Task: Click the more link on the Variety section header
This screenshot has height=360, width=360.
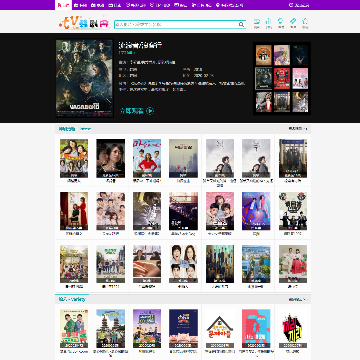Action: click(298, 299)
